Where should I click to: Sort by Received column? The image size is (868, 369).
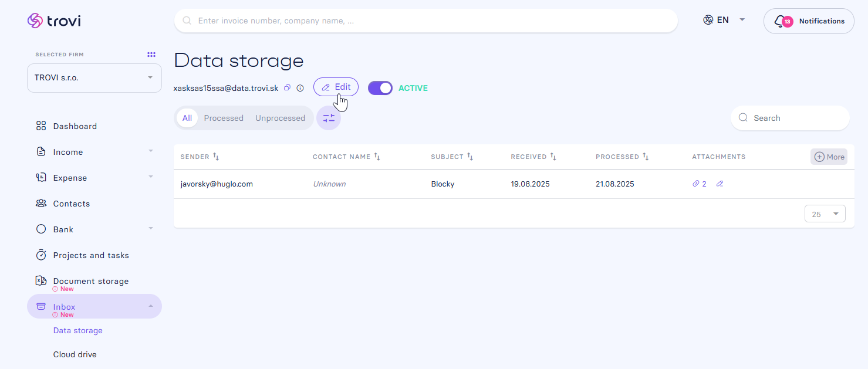553,157
